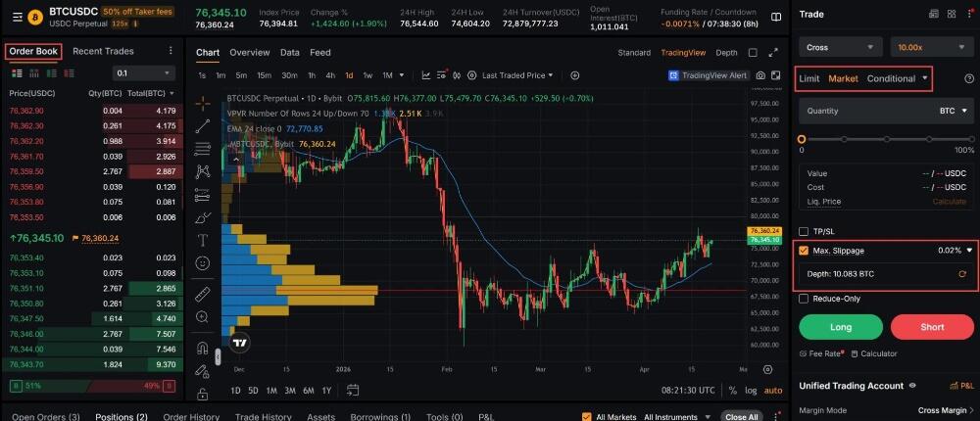Open the trade panel grid layout icon
Screen dimensions: 980x421
click(x=952, y=14)
